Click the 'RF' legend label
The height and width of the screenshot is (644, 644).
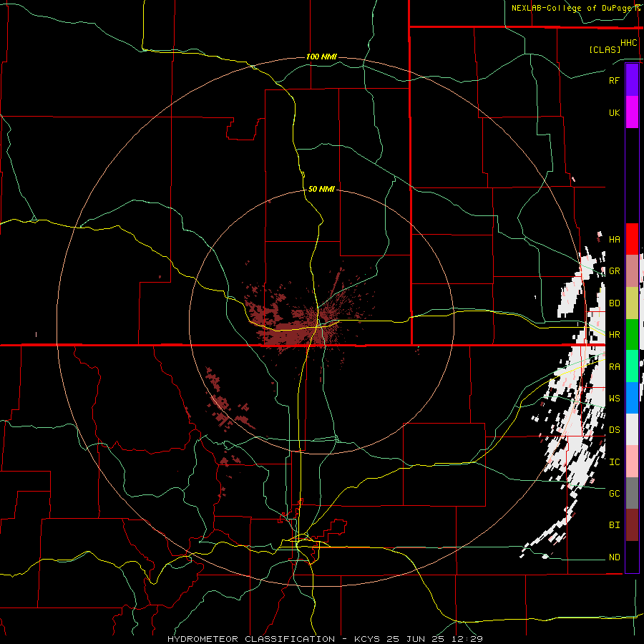point(614,80)
